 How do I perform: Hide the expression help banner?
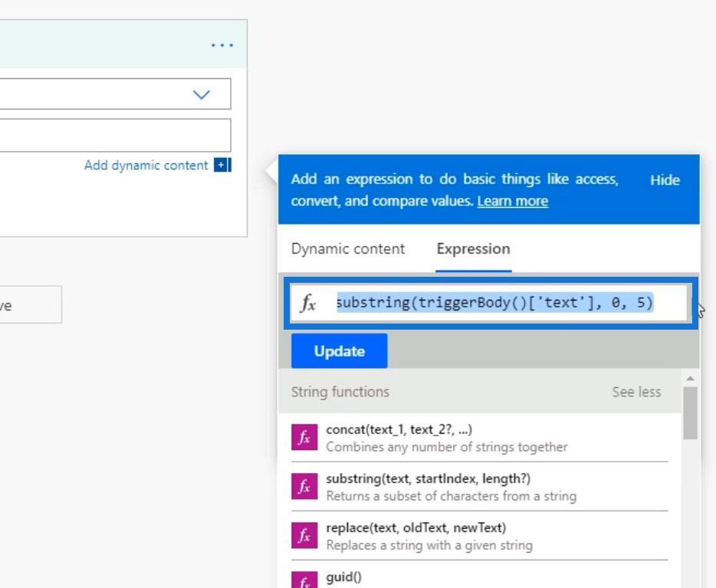pos(665,180)
